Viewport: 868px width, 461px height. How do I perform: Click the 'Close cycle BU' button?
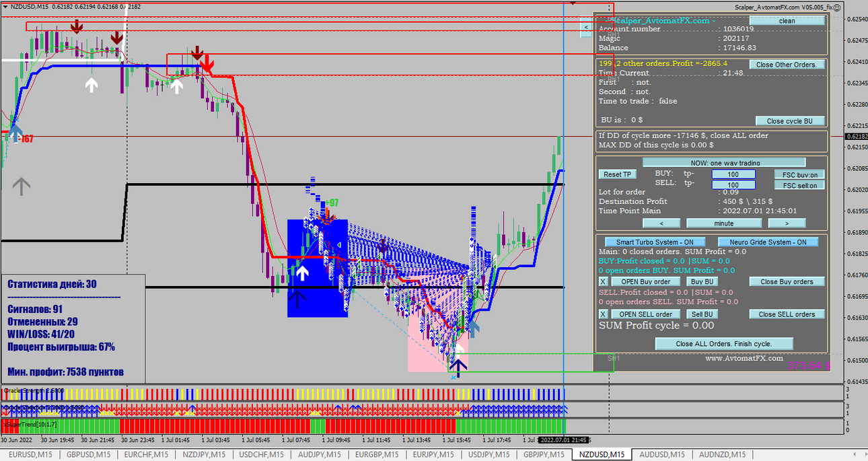pyautogui.click(x=789, y=121)
